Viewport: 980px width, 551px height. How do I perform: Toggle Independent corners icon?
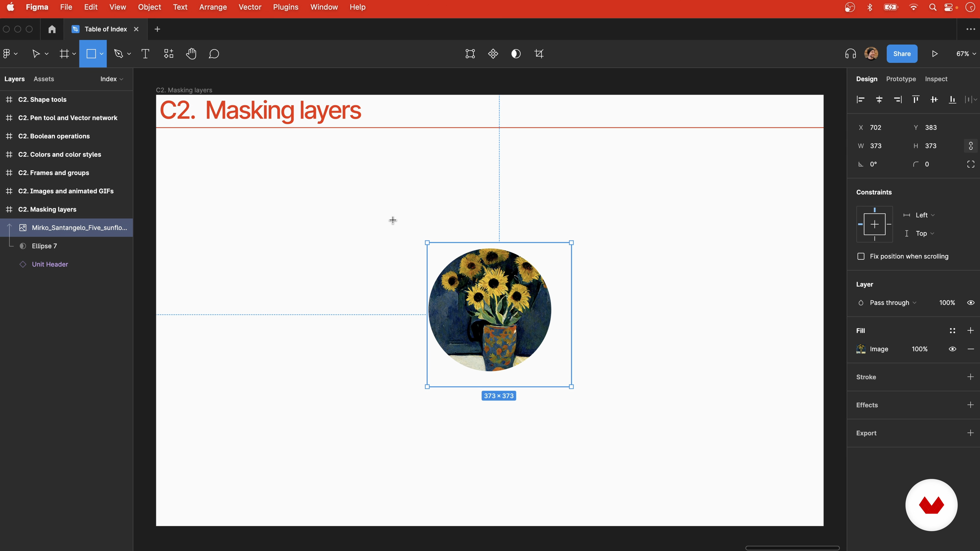tap(971, 164)
